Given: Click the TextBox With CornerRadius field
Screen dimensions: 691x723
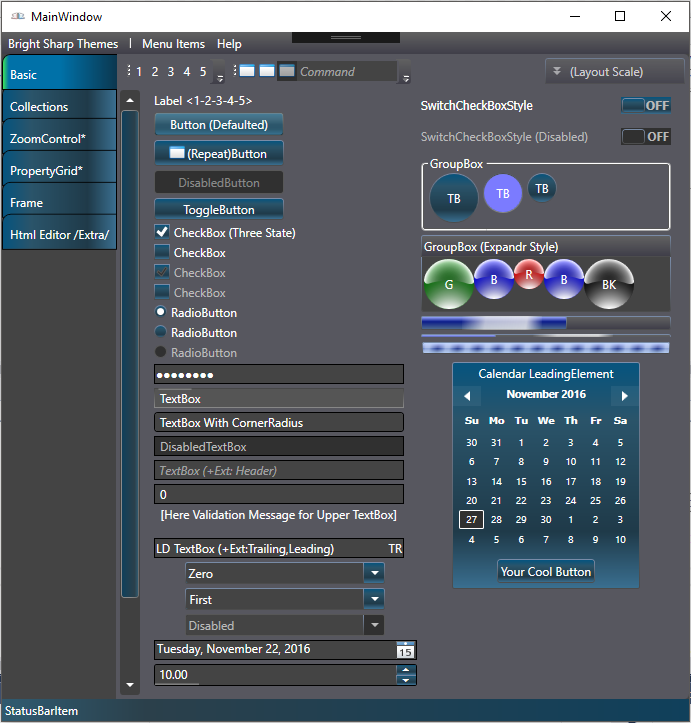Looking at the screenshot, I should (x=279, y=423).
